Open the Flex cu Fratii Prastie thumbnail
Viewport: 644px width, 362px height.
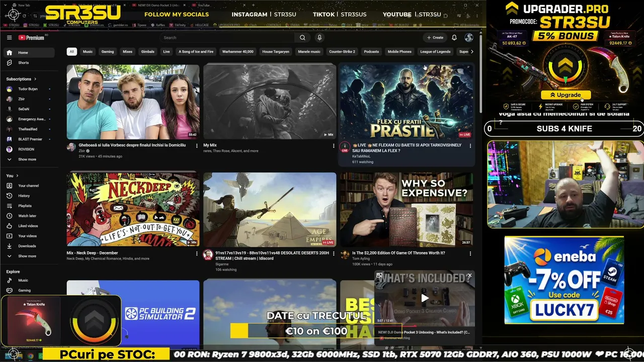pos(407,102)
